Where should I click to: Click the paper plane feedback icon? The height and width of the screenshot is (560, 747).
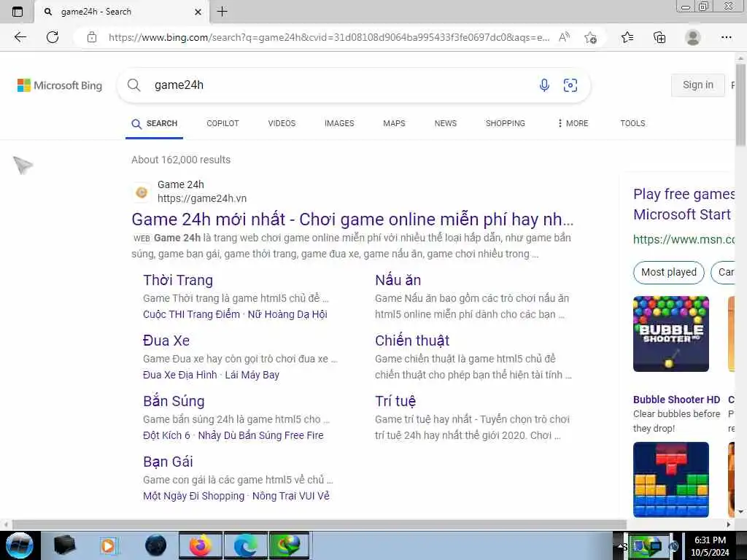tap(23, 165)
